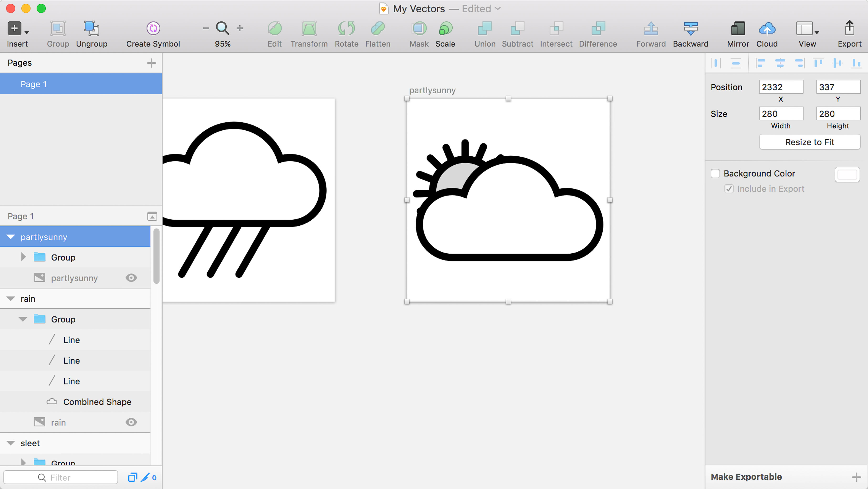Hide the rain image layer
868x489 pixels.
tap(131, 422)
